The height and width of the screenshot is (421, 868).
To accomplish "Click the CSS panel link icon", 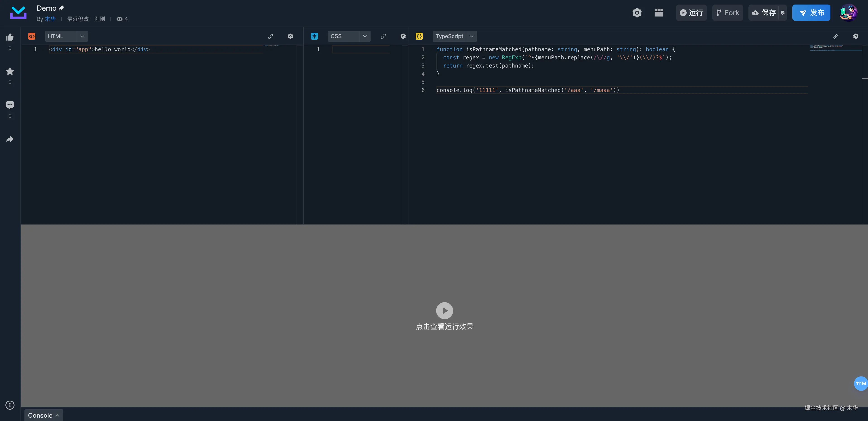I will pyautogui.click(x=383, y=36).
